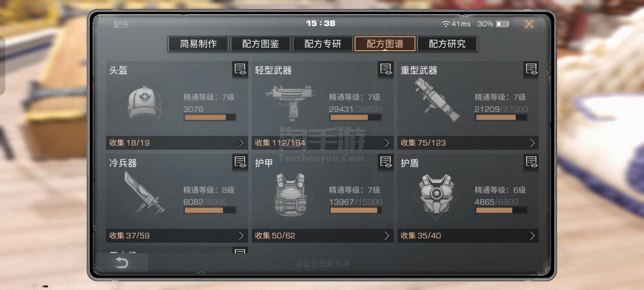Viewport: 644px width, 290px height.
Task: Switch to the 配方研究 tab
Action: pos(447,44)
